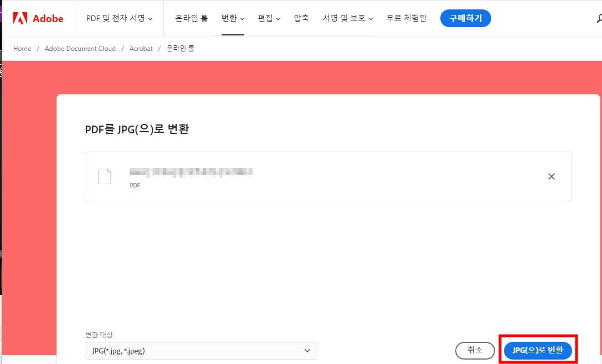Navigate to Home via breadcrumb
This screenshot has height=364, width=602.
coord(22,49)
